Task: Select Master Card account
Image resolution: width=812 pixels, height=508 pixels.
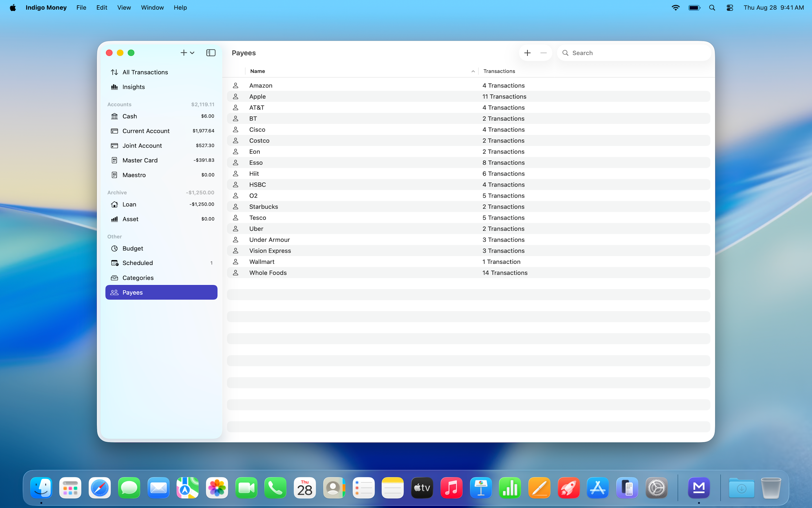Action: pyautogui.click(x=161, y=160)
